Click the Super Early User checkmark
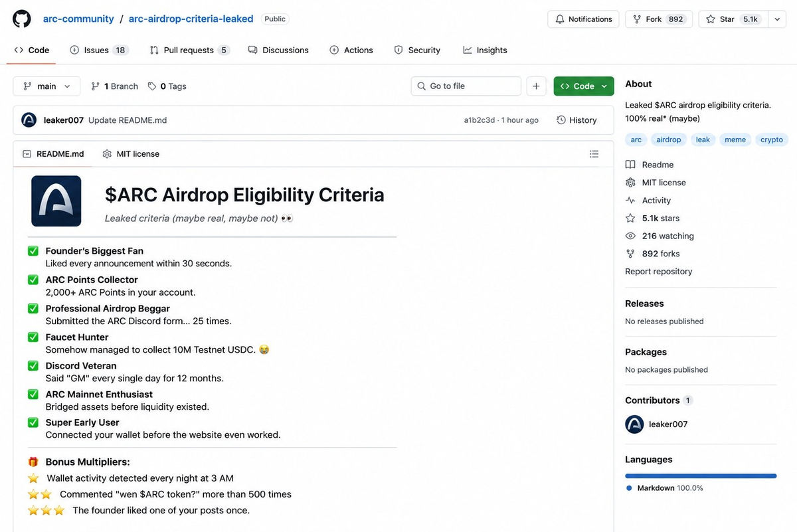This screenshot has width=797, height=532. click(x=33, y=422)
